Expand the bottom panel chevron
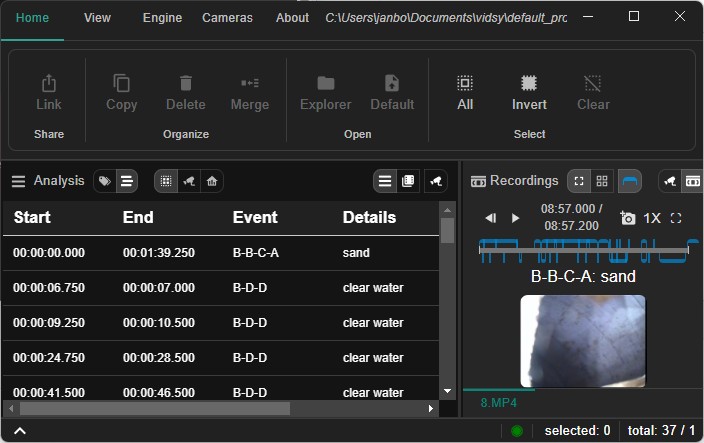 (20, 431)
